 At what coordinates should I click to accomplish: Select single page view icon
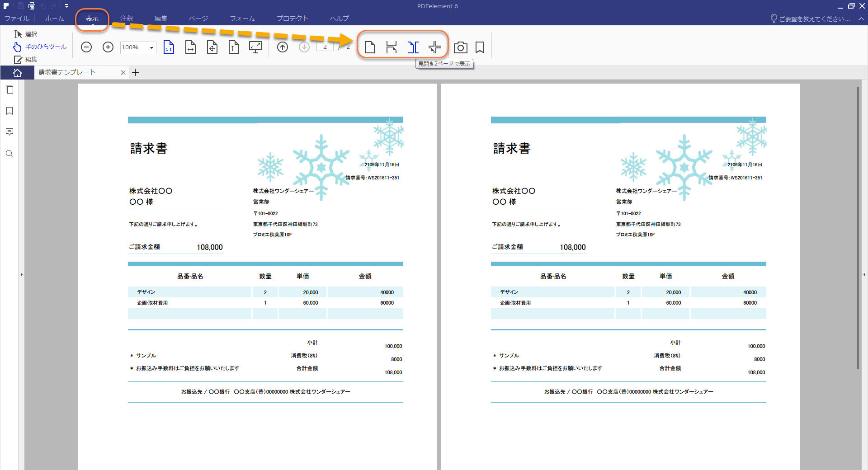point(370,47)
